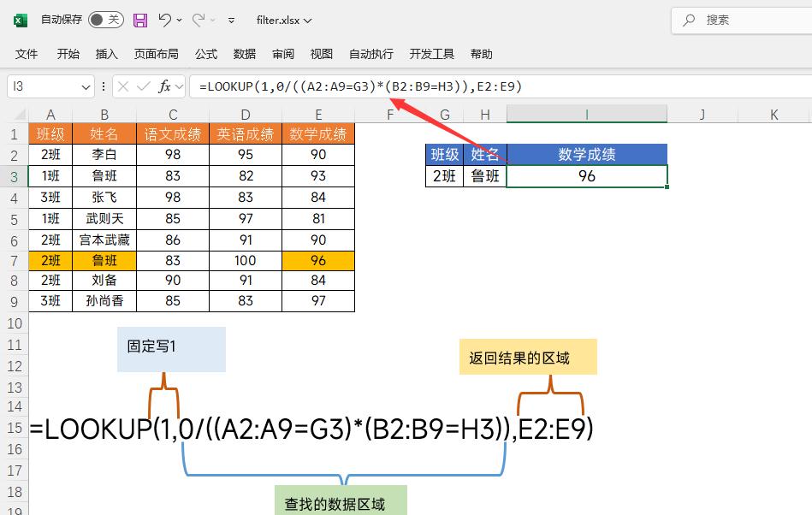This screenshot has width=812, height=515.
Task: Click header cell 班级 in column A
Action: (x=50, y=134)
